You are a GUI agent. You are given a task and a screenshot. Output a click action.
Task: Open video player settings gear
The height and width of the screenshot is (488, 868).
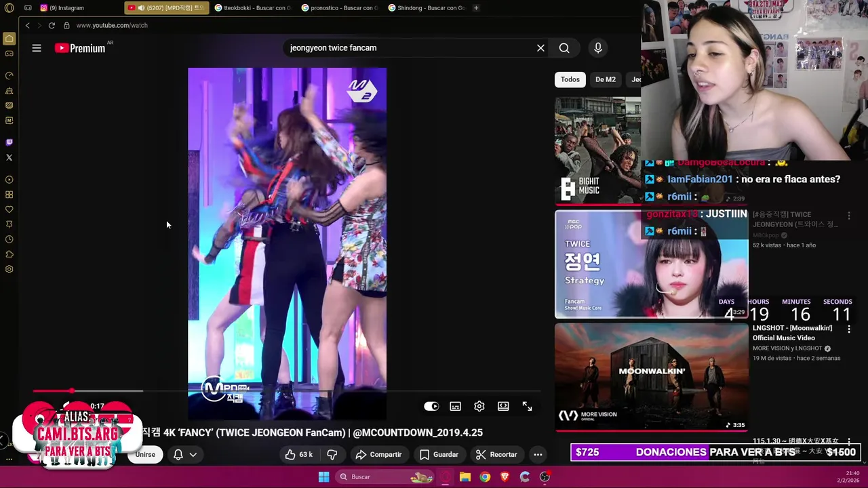pyautogui.click(x=479, y=406)
